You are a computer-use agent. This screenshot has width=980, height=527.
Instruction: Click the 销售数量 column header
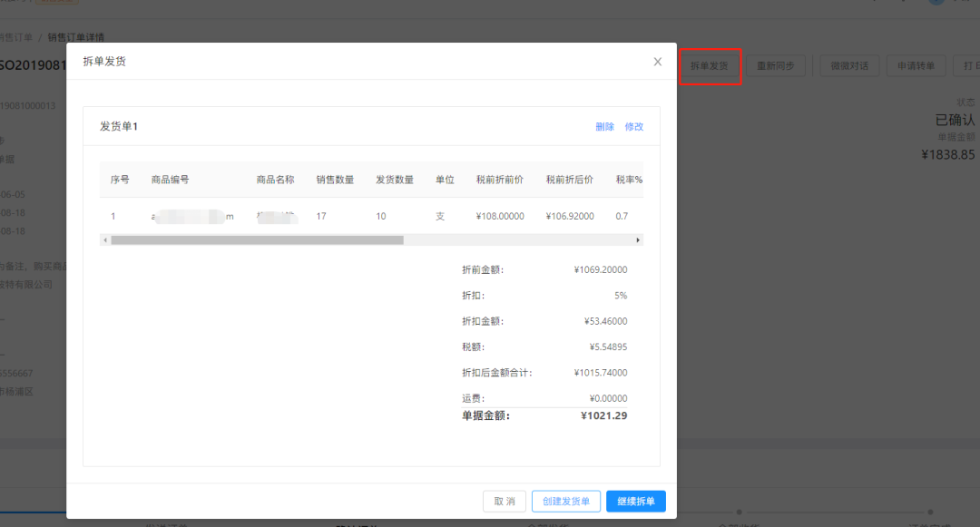(x=335, y=180)
